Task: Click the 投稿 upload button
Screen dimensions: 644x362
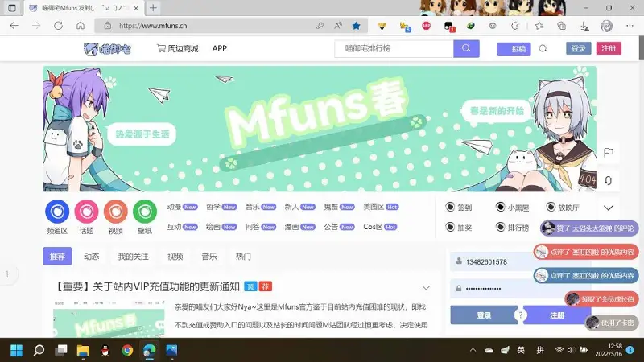Action: (514, 49)
